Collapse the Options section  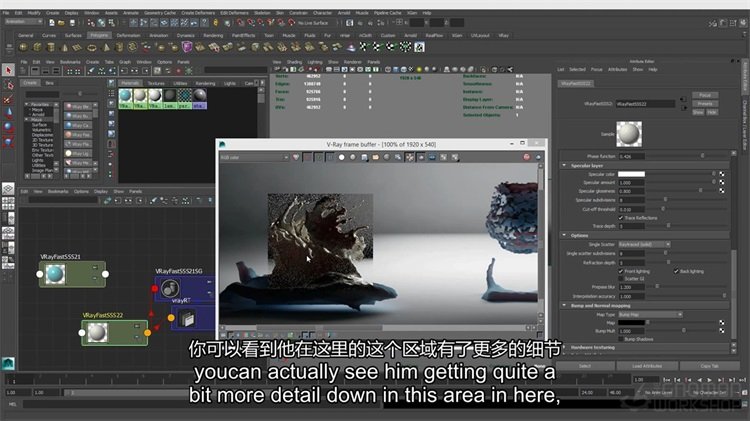tap(564, 235)
